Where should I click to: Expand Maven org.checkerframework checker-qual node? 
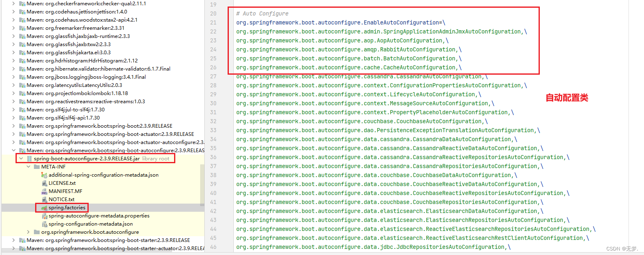[13, 3]
